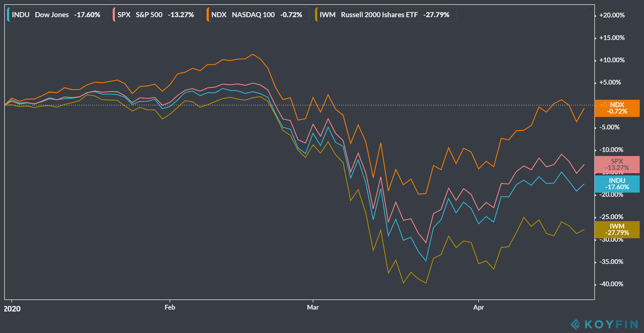Click the NDX NASDAQ 100 legend chip
The width and height of the screenshot is (644, 333).
coord(258,15)
